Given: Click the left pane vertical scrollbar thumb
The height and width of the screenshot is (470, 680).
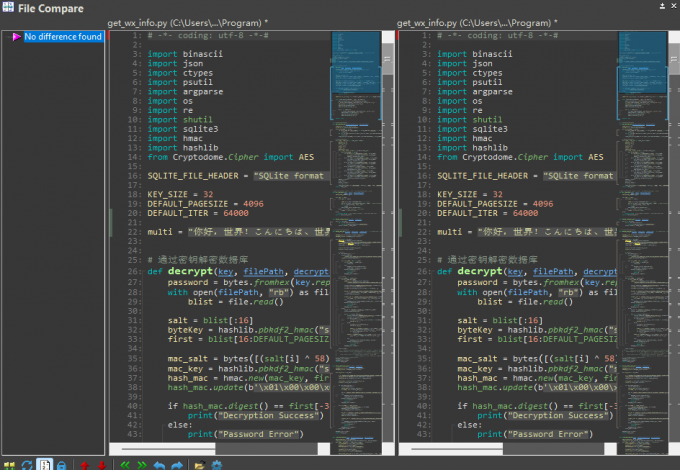Looking at the screenshot, I should [388, 59].
